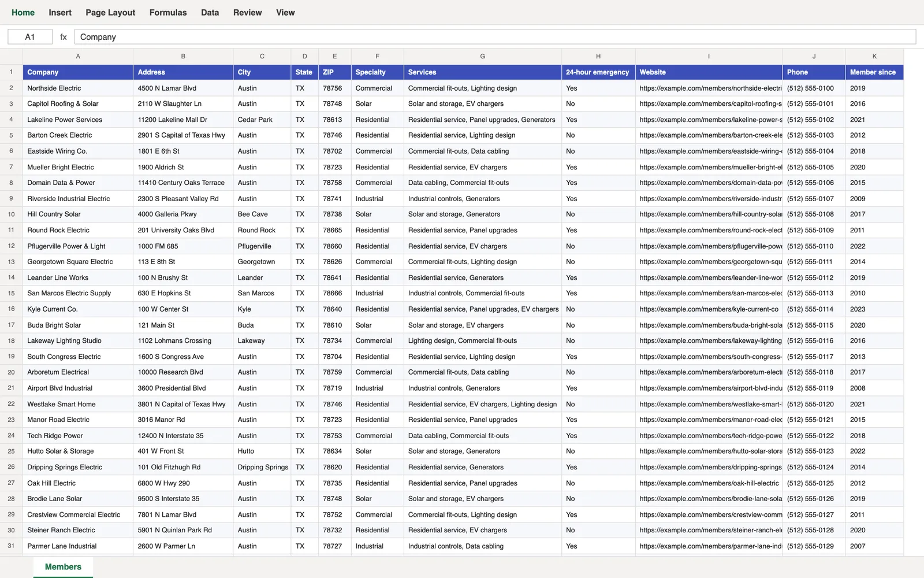
Task: Click the ZIP code 78665 cell
Action: click(335, 230)
